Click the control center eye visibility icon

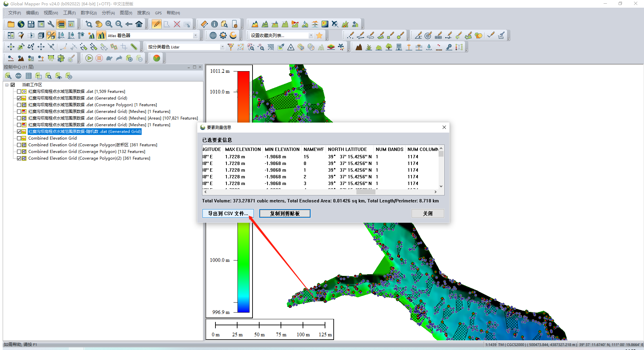click(x=58, y=76)
